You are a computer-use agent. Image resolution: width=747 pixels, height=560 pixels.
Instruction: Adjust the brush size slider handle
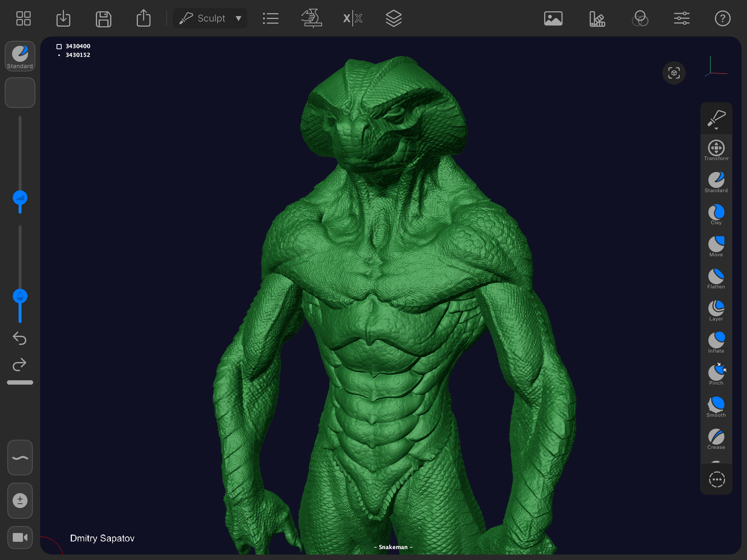pos(20,198)
